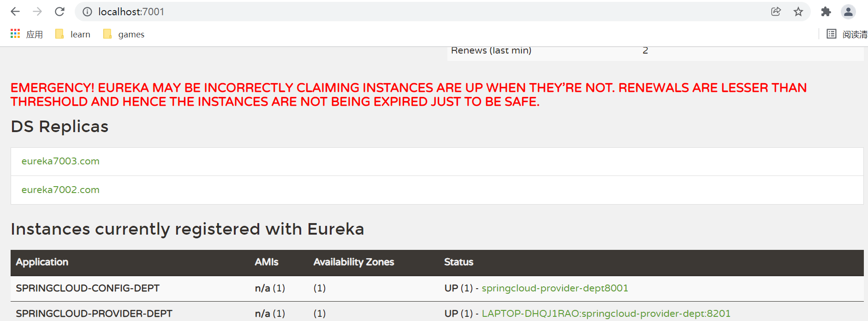Click the site info icon
Image resolution: width=868 pixels, height=321 pixels.
click(87, 12)
